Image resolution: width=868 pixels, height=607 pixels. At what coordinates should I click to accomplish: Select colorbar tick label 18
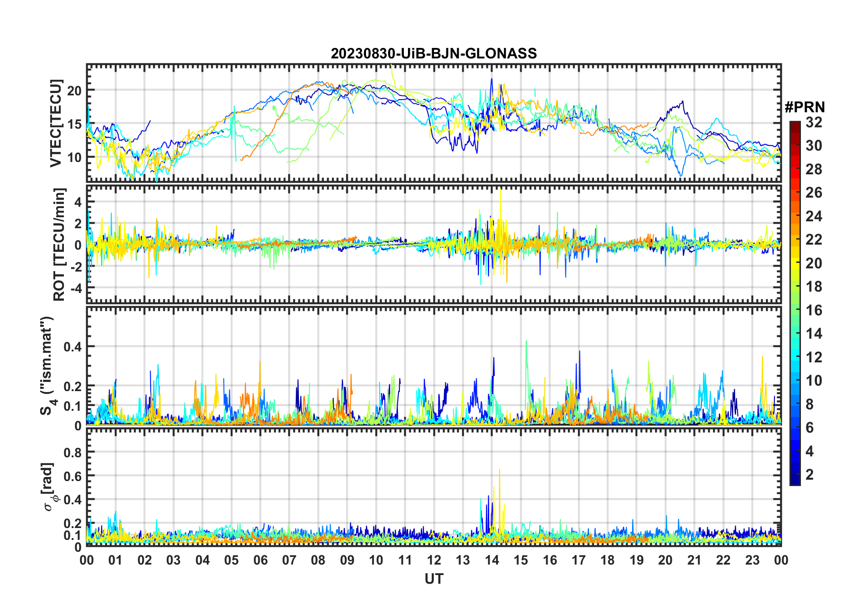point(813,287)
